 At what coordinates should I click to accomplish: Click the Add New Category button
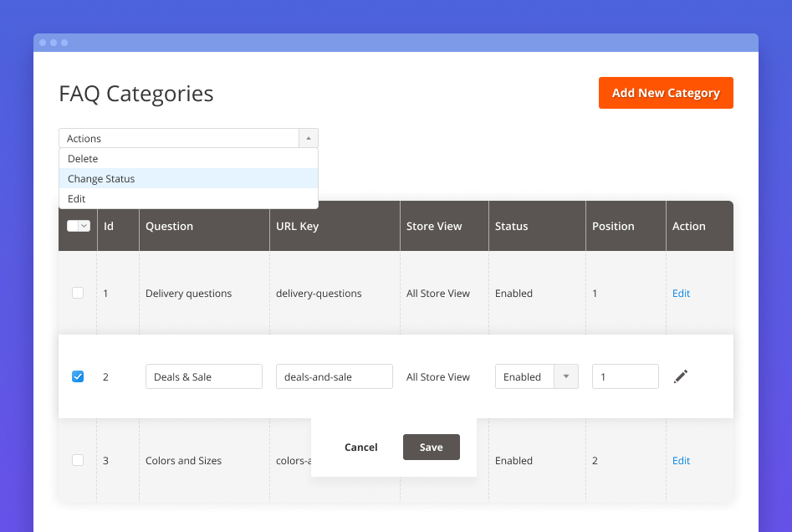666,93
